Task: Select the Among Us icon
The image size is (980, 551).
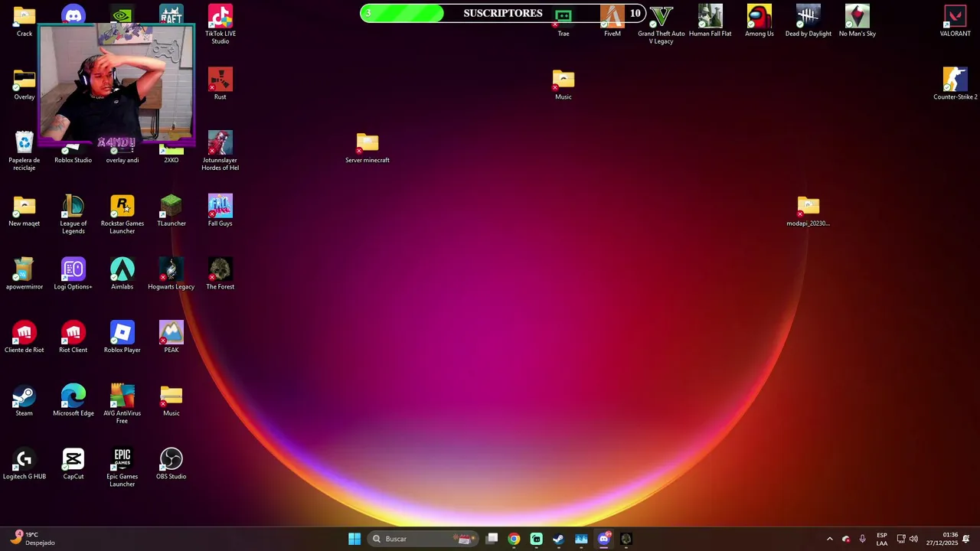Action: 759,21
